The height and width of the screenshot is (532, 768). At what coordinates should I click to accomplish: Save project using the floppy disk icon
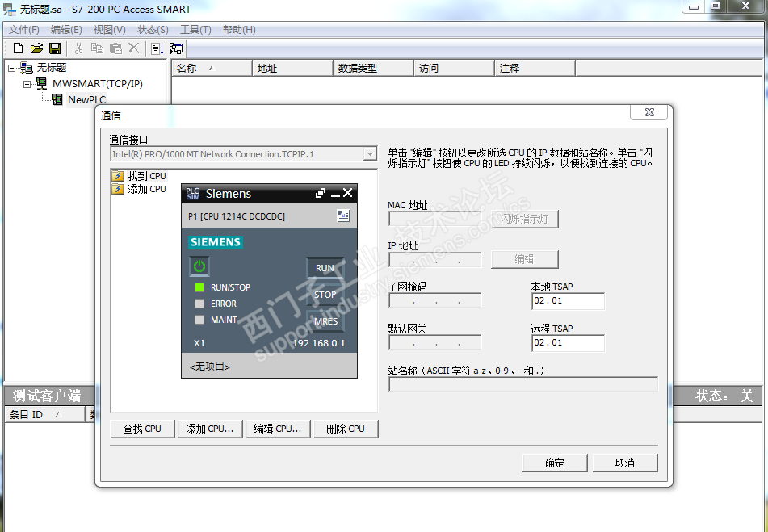coord(55,48)
